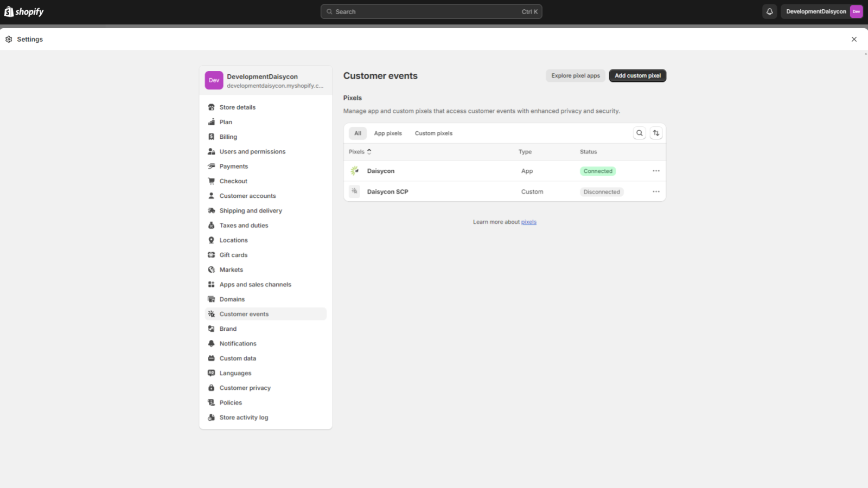The width and height of the screenshot is (868, 488).
Task: Click the Dev store avatar in sidebar
Action: (x=214, y=80)
